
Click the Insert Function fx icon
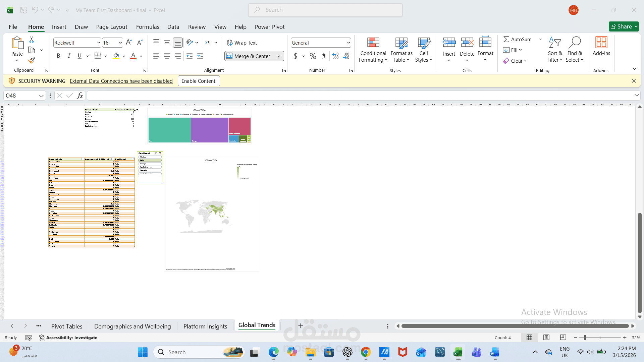[80, 96]
